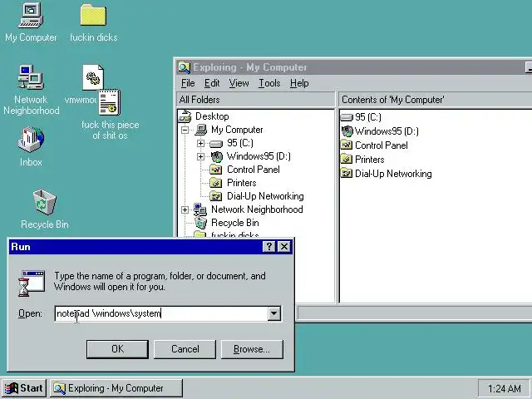Open the Tools menu in Explorer

point(269,83)
